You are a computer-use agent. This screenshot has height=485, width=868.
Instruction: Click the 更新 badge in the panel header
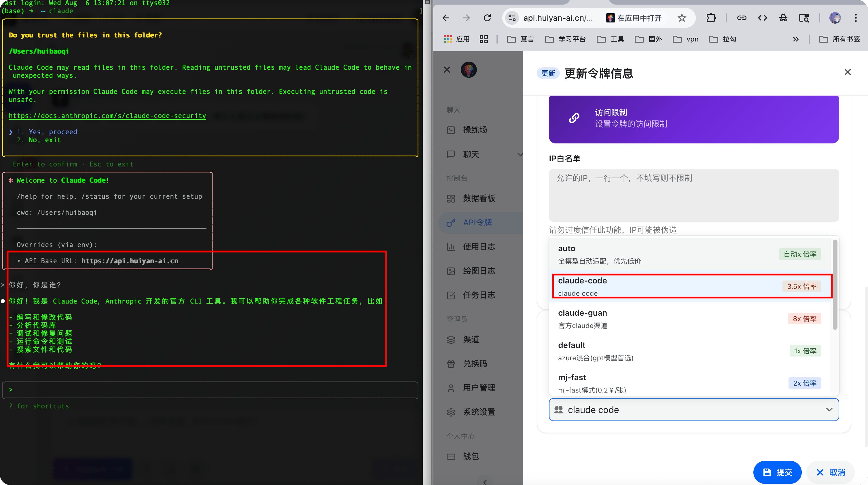[548, 73]
